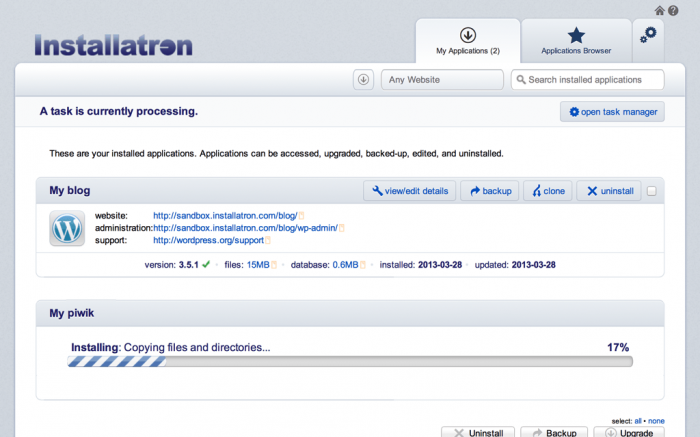Open the sandbox.installatron.com/blog/ website link
Image resolution: width=700 pixels, height=437 pixels.
click(x=225, y=216)
